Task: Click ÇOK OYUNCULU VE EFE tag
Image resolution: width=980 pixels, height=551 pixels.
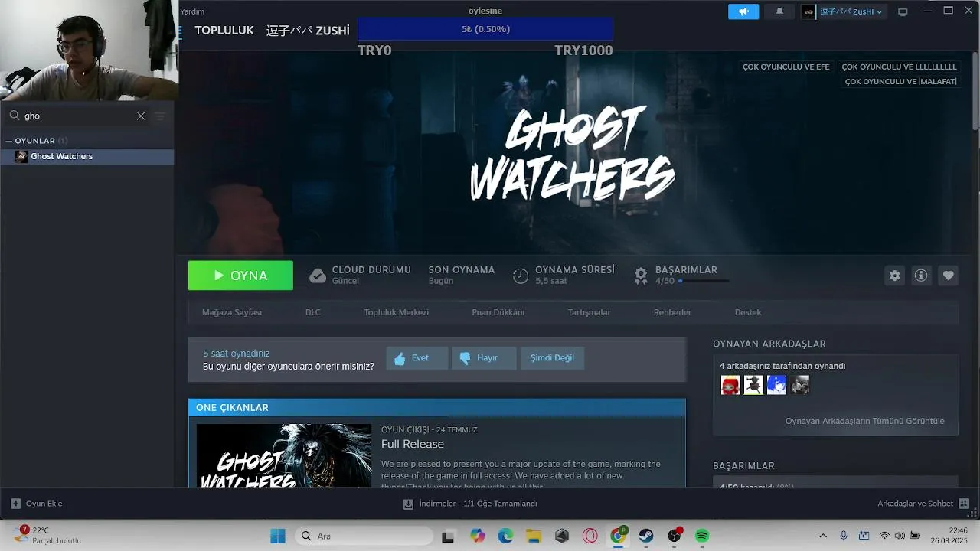Action: [x=786, y=67]
